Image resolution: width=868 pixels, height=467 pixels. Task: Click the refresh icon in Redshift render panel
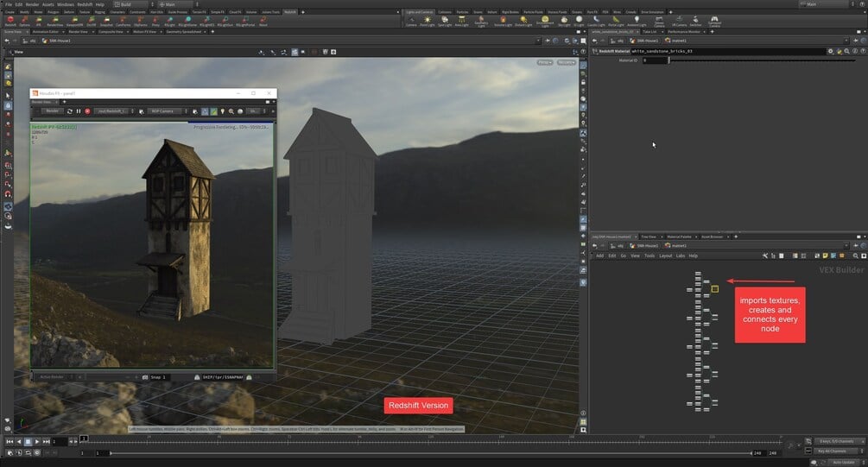pyautogui.click(x=70, y=111)
